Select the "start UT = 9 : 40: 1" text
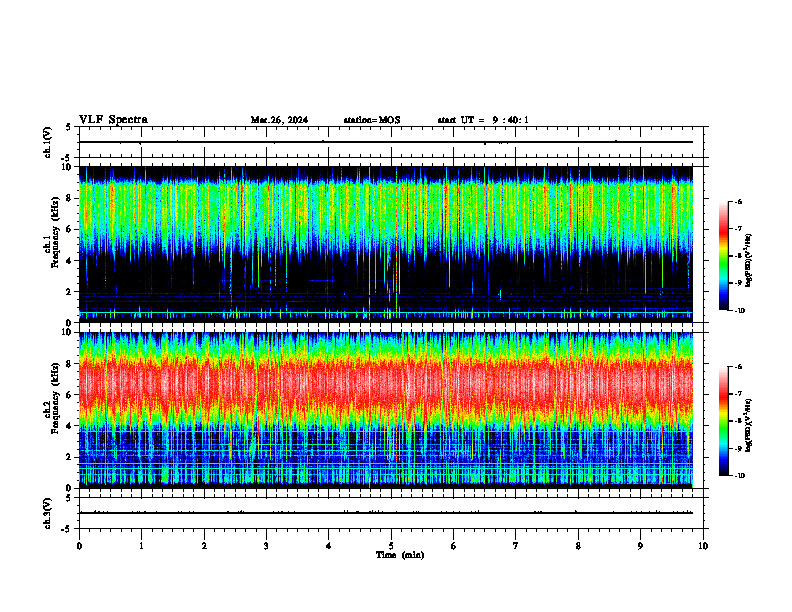Image resolution: width=792 pixels, height=612 pixels. pos(483,120)
